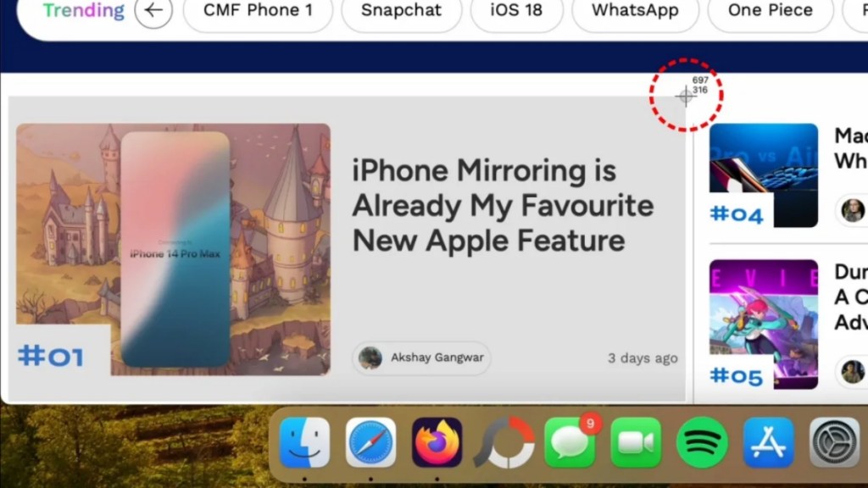Screen dimensions: 868x488
Task: Click the red and gray ring dock icon
Action: tap(504, 442)
